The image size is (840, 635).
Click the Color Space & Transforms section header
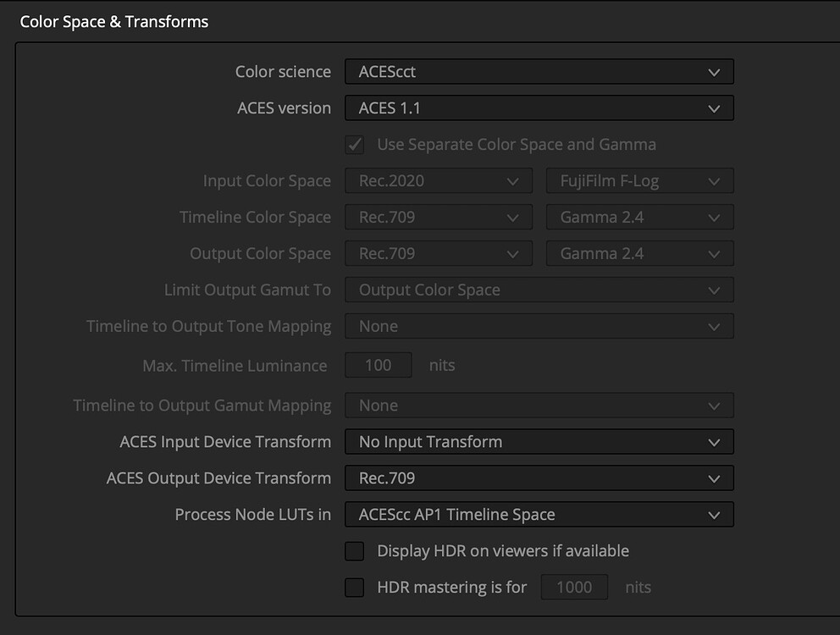pos(113,22)
